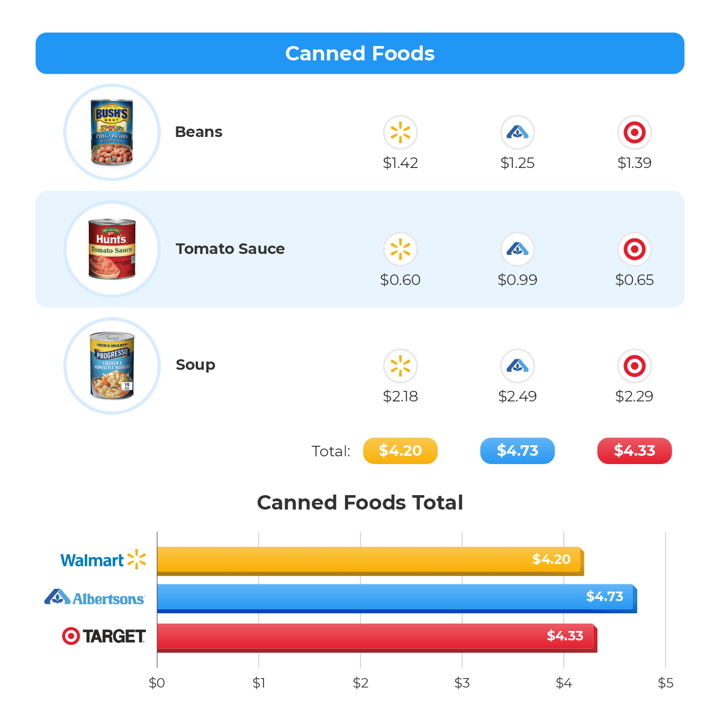Click the yellow Walmart bar in chart

pos(369,561)
